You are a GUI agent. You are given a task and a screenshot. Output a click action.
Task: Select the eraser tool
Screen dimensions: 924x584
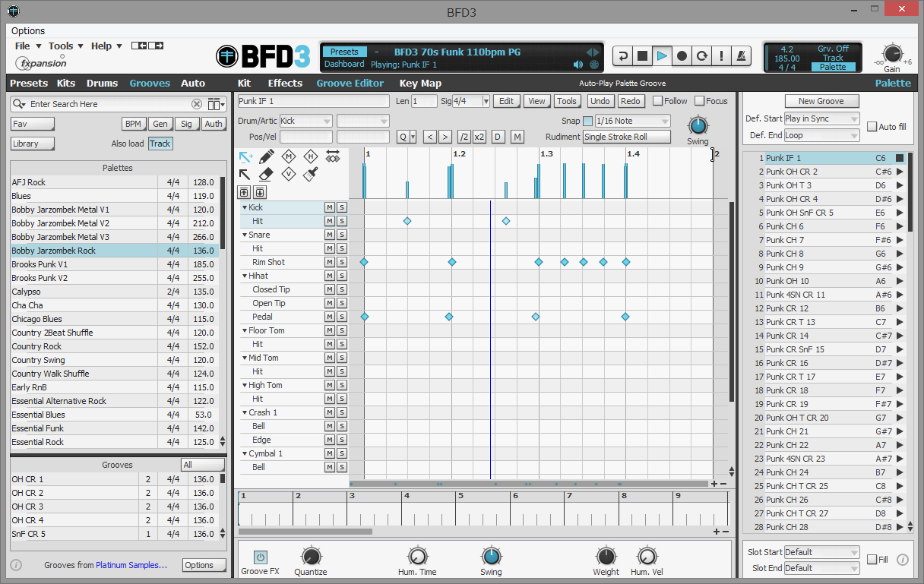(x=267, y=174)
